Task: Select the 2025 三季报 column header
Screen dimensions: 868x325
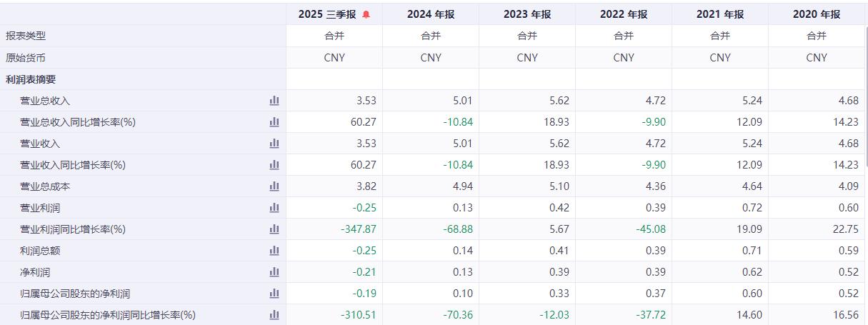Action: (x=326, y=14)
